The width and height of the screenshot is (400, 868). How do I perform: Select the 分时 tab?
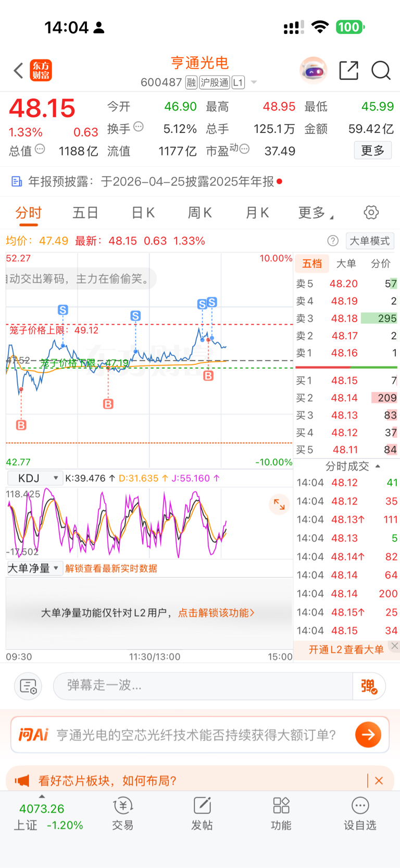tap(29, 213)
